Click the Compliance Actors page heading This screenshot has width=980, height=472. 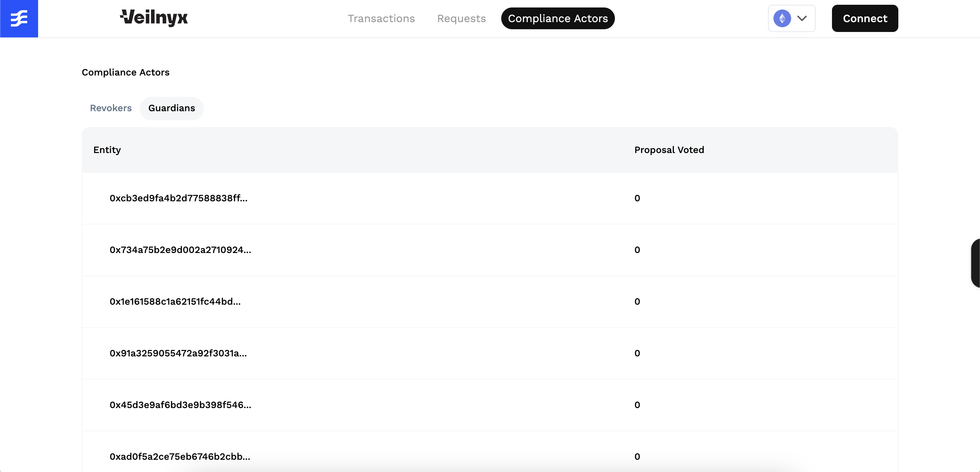pos(126,72)
